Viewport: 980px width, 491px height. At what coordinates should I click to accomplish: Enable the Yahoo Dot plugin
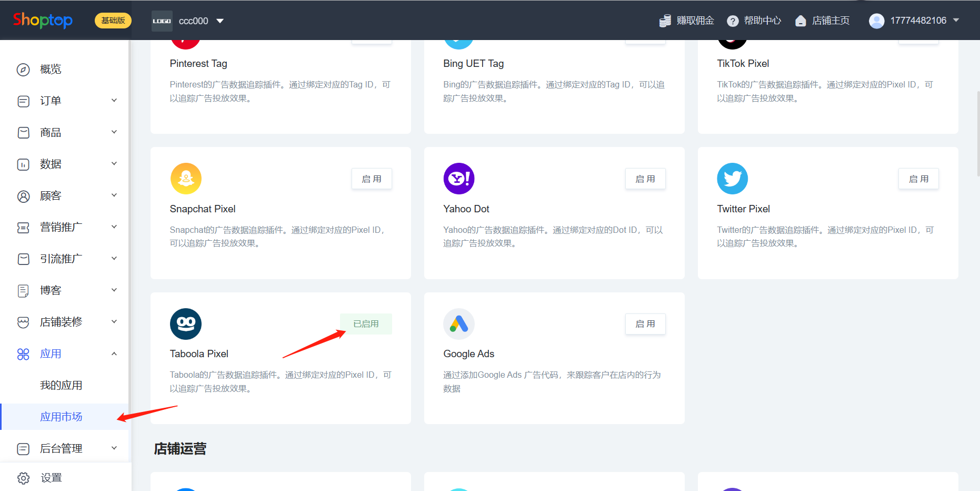coord(645,179)
